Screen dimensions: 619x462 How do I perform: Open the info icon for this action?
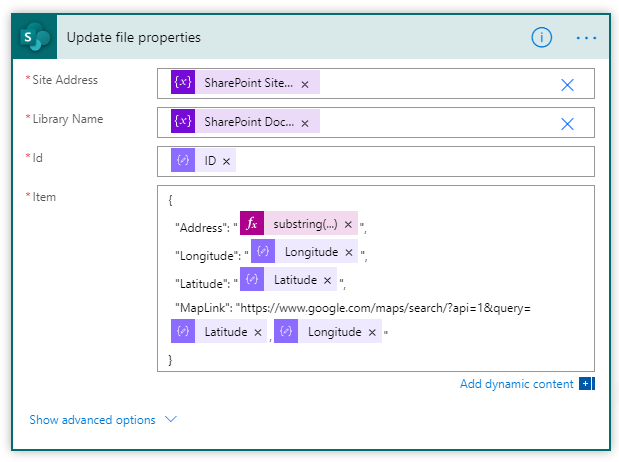tap(541, 38)
